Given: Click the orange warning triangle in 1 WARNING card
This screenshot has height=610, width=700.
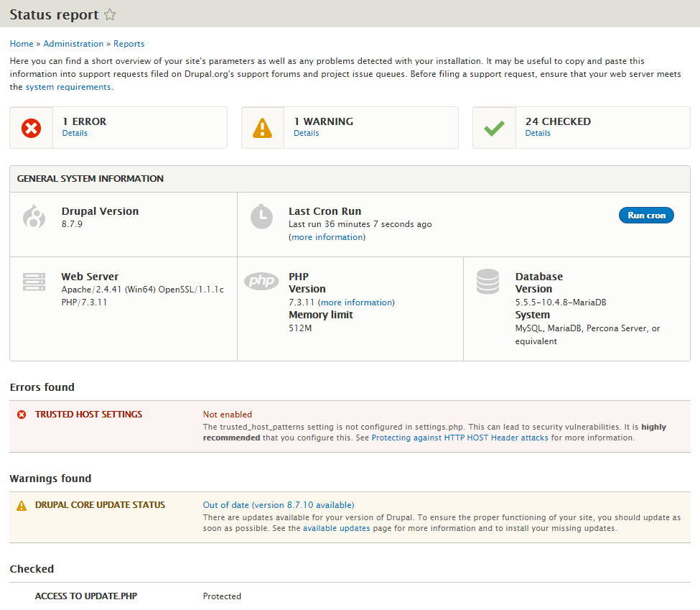Looking at the screenshot, I should pyautogui.click(x=263, y=128).
